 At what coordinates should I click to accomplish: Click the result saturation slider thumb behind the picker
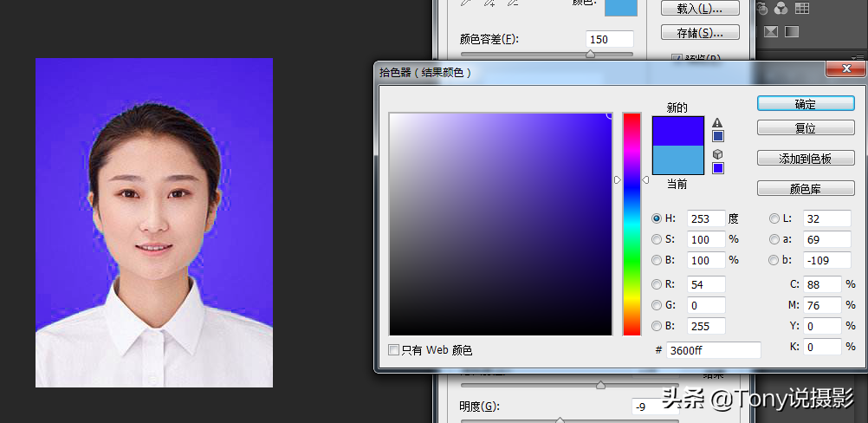(600, 385)
